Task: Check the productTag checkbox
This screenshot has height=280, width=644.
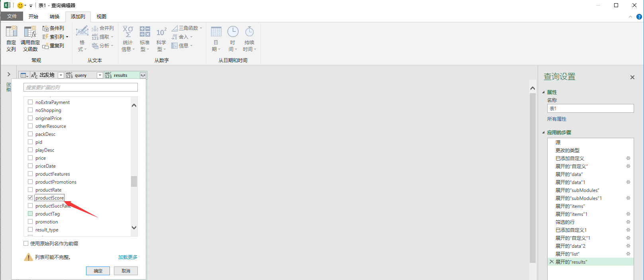Action: point(30,213)
